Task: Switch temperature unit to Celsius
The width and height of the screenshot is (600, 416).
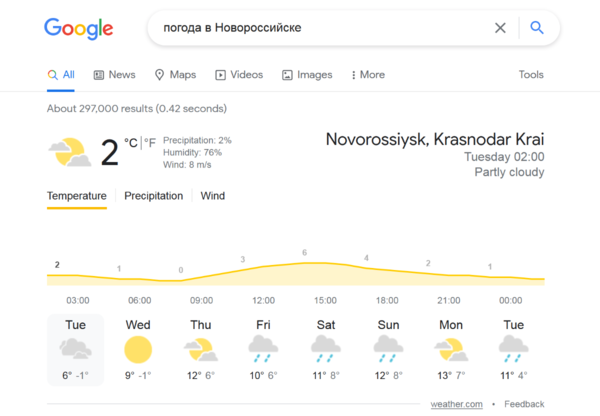Action: 131,143
